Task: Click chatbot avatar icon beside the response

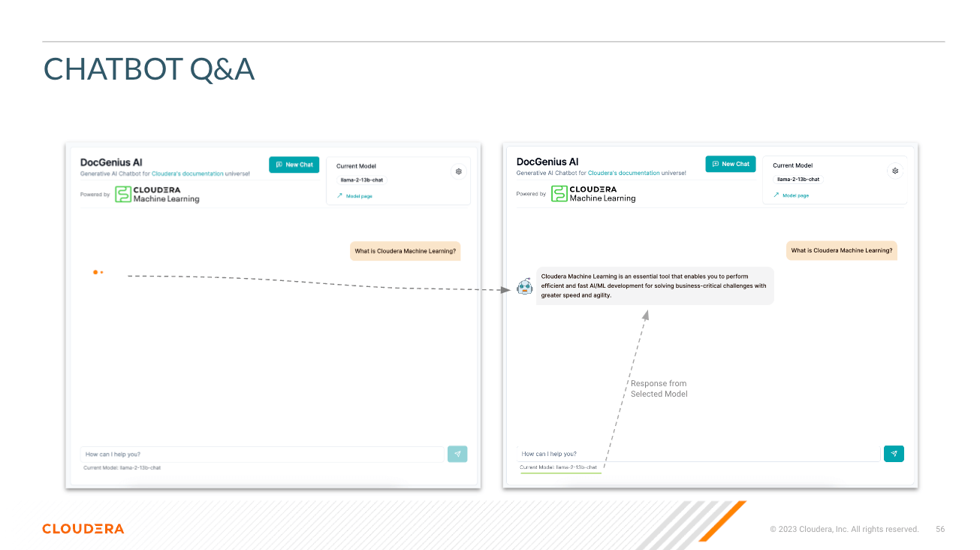Action: pyautogui.click(x=525, y=286)
